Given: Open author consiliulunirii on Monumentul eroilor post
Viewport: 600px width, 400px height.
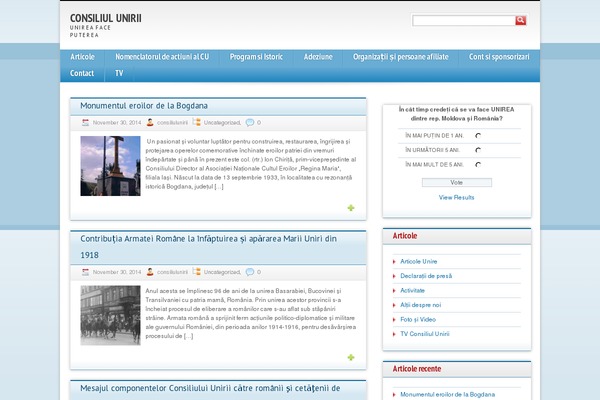Looking at the screenshot, I should pos(173,122).
